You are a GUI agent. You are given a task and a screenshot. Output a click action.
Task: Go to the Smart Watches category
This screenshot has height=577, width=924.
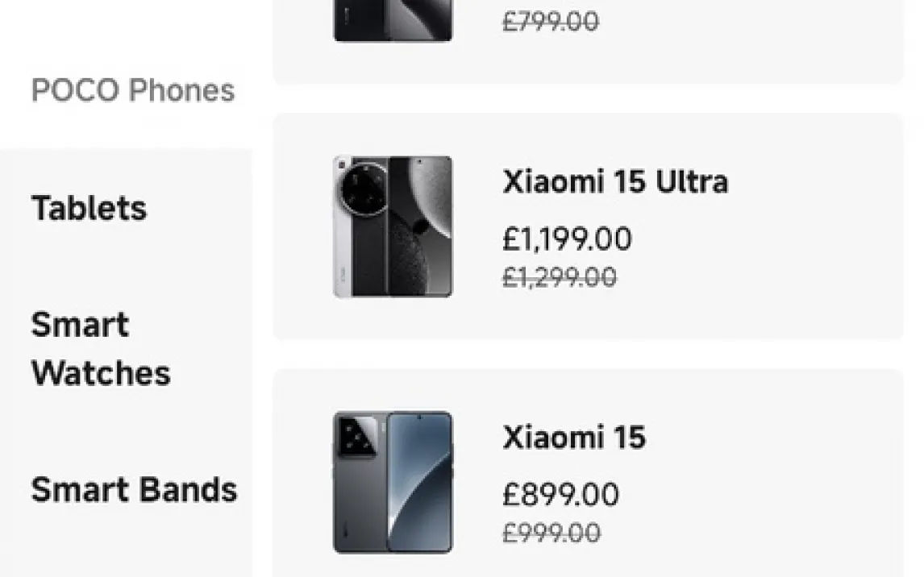[101, 349]
